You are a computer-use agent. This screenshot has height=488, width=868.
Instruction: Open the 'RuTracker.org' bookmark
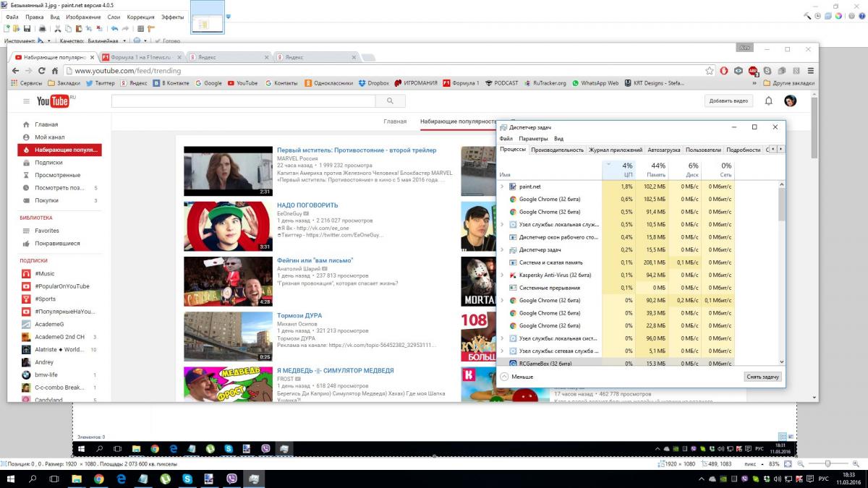(x=545, y=83)
